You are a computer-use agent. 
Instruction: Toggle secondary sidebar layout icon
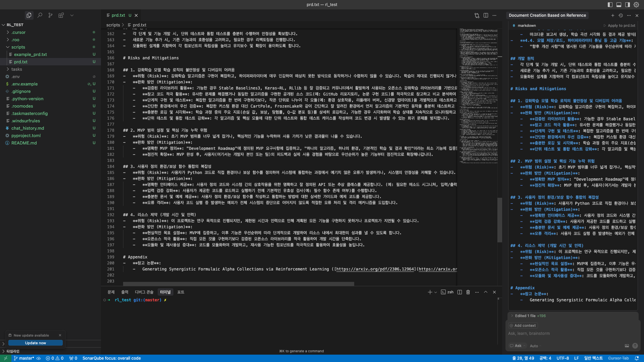point(628,5)
